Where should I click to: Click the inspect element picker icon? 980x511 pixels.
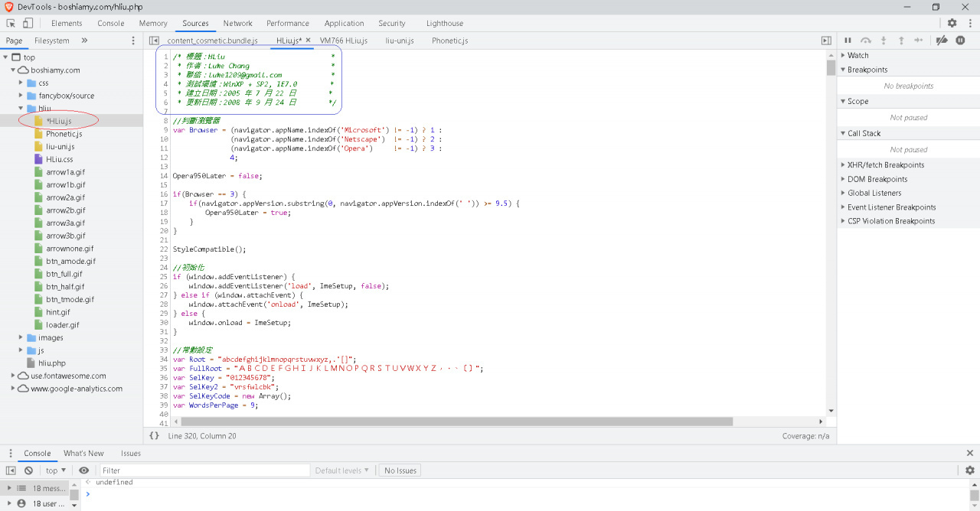click(11, 23)
